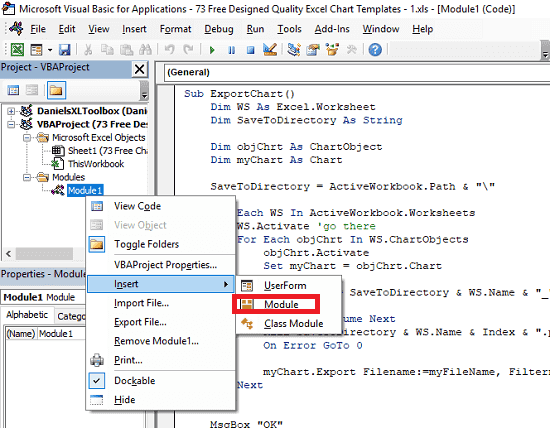Viewport: 550px width, 428px height.
Task: Choose Print... from the context menu
Action: (x=161, y=360)
